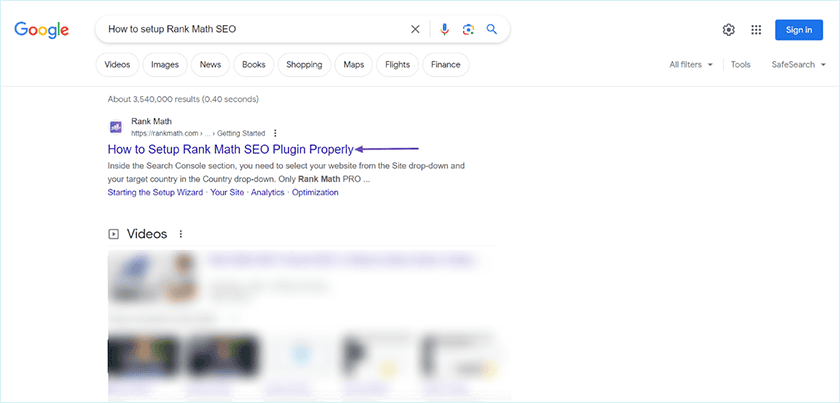Image resolution: width=840 pixels, height=403 pixels.
Task: Filter results by Videos
Action: tap(117, 64)
